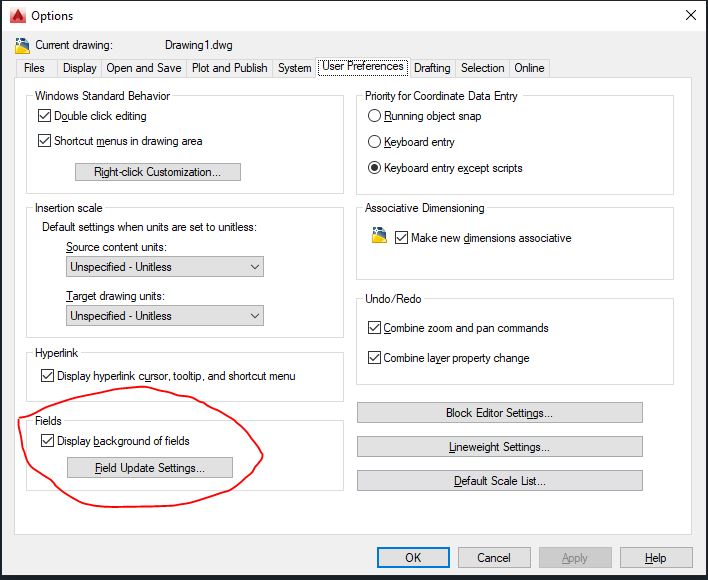This screenshot has height=580, width=708.
Task: Open Block Editor Settings
Action: pyautogui.click(x=499, y=413)
